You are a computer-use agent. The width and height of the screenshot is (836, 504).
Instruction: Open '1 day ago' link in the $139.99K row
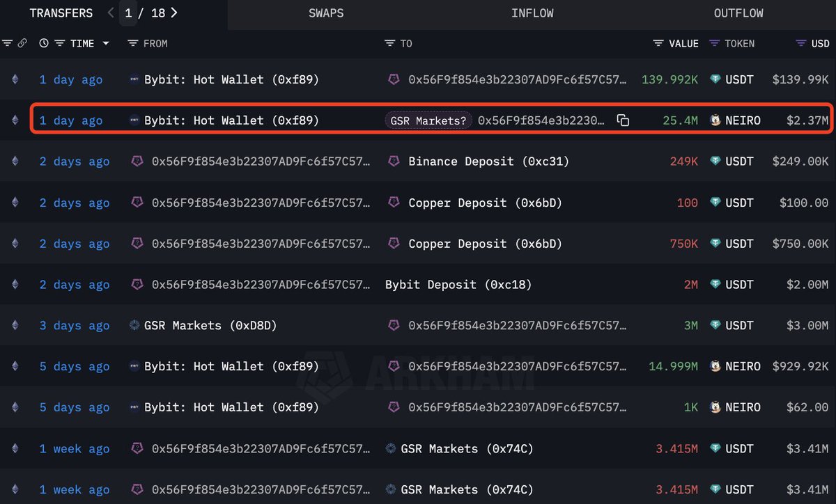71,79
